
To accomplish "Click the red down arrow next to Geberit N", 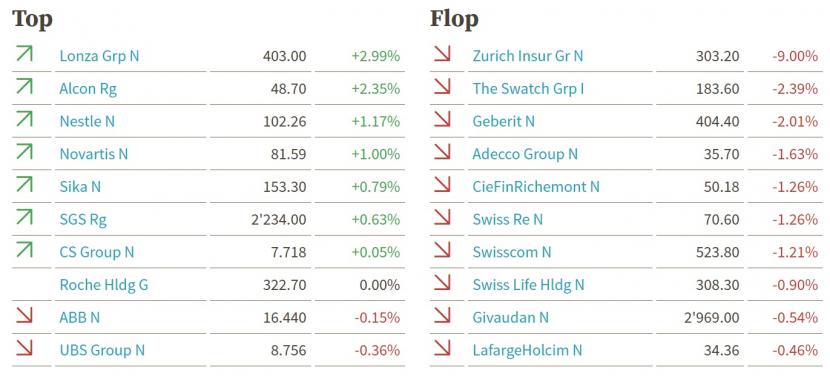I will pos(442,119).
